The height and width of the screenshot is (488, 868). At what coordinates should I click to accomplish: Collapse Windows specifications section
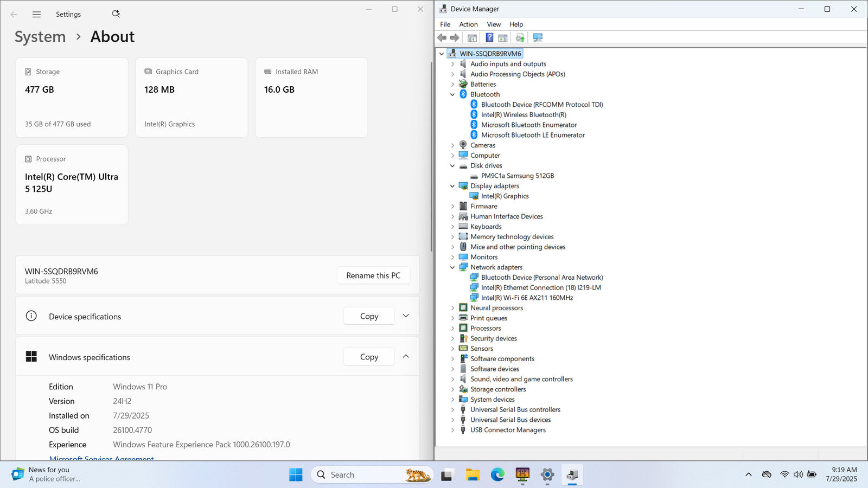(x=406, y=357)
